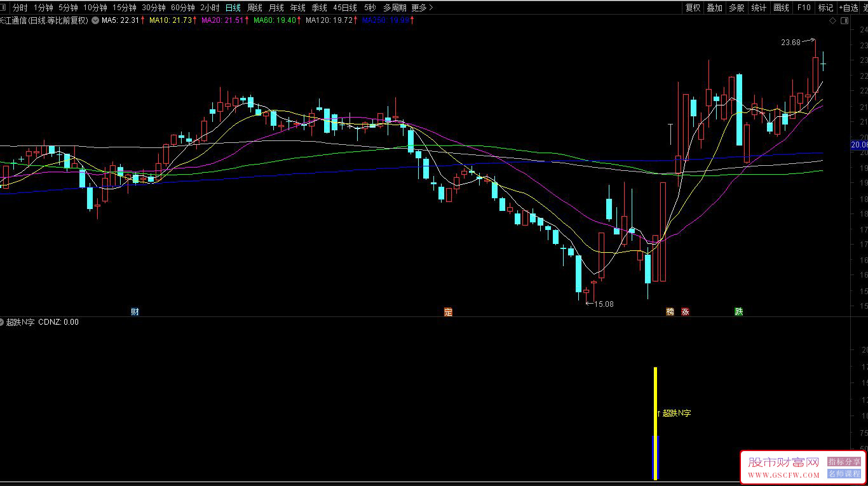
Task: Click the 涨 info marker below chart
Action: tap(685, 311)
